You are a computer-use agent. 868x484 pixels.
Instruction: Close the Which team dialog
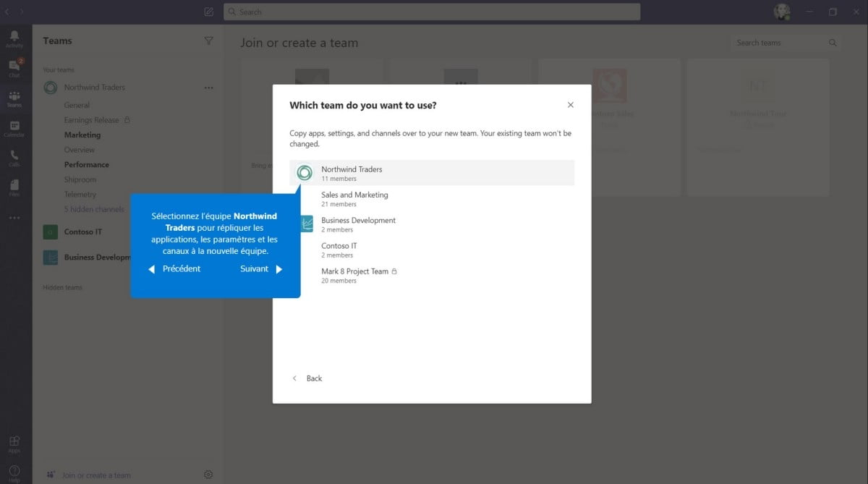(x=571, y=105)
